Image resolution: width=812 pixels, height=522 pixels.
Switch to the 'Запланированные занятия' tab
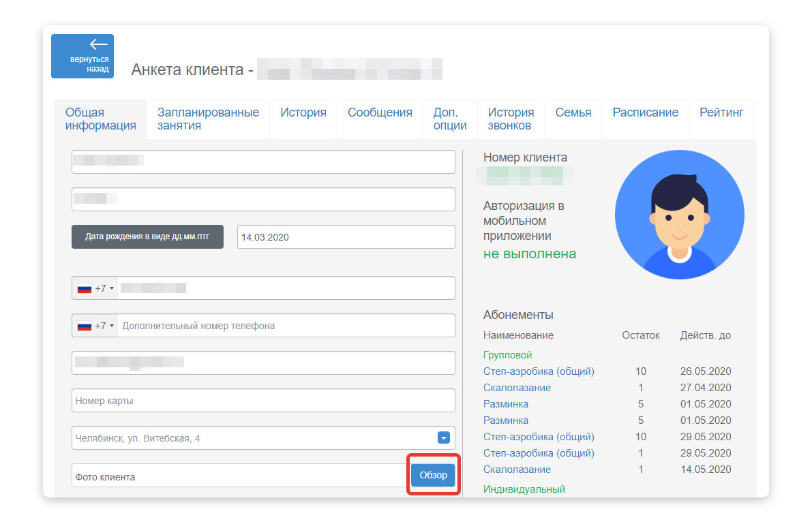[x=208, y=119]
